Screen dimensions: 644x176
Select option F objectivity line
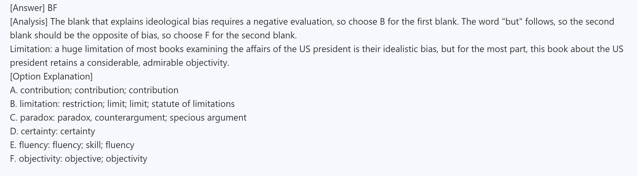[x=78, y=159]
